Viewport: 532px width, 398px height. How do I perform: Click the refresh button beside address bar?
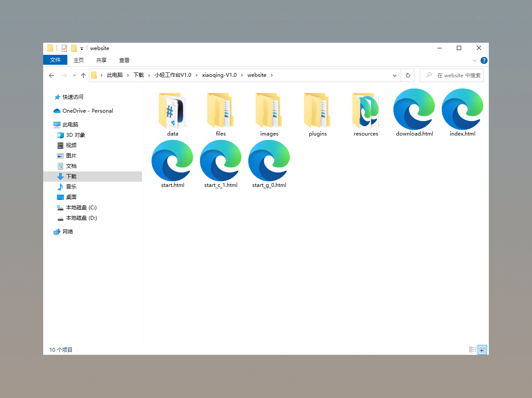click(408, 75)
